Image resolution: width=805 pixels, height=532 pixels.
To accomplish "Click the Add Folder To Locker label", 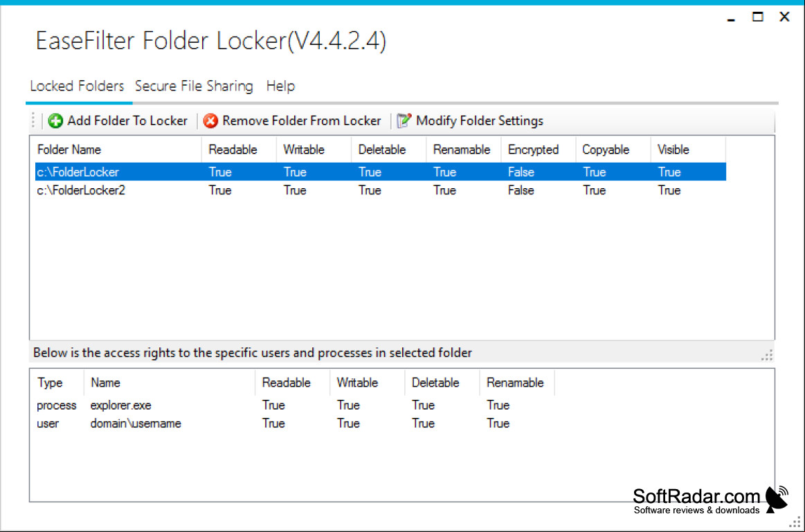I will [x=127, y=120].
